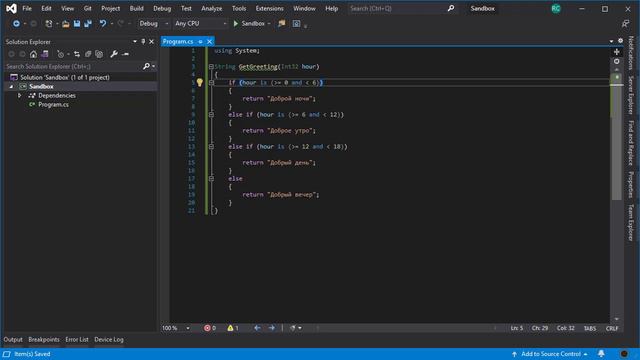640x360 pixels.
Task: Switch views icon in Solution Explorer toolbar
Action: click(45, 54)
